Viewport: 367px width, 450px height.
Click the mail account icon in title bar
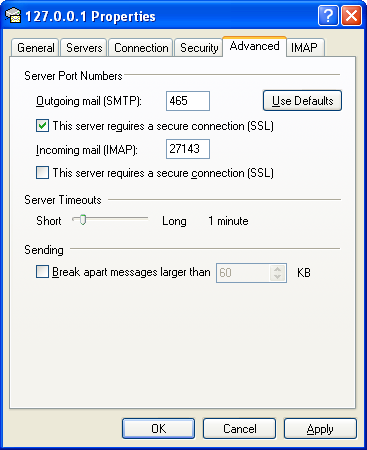click(x=13, y=16)
